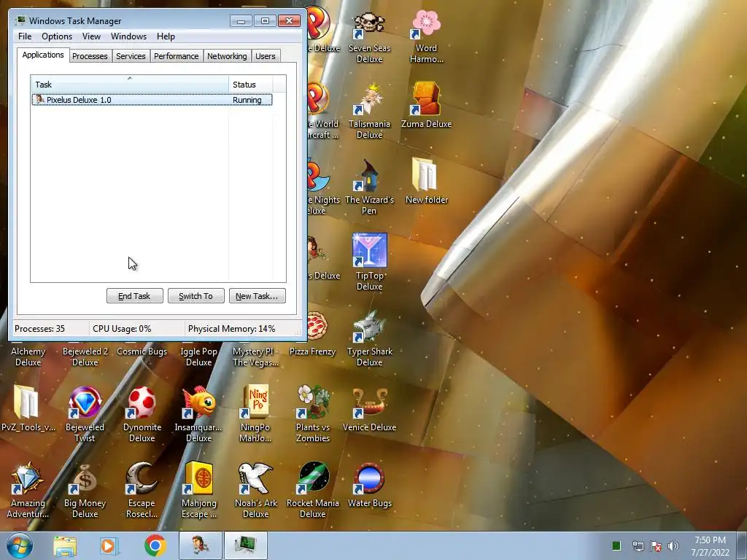The image size is (747, 560).
Task: Click the New Task... button
Action: pos(257,296)
